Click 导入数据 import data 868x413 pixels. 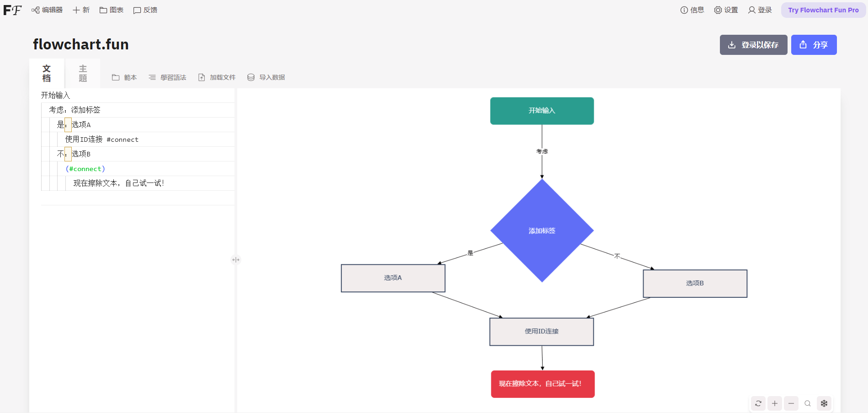[266, 77]
